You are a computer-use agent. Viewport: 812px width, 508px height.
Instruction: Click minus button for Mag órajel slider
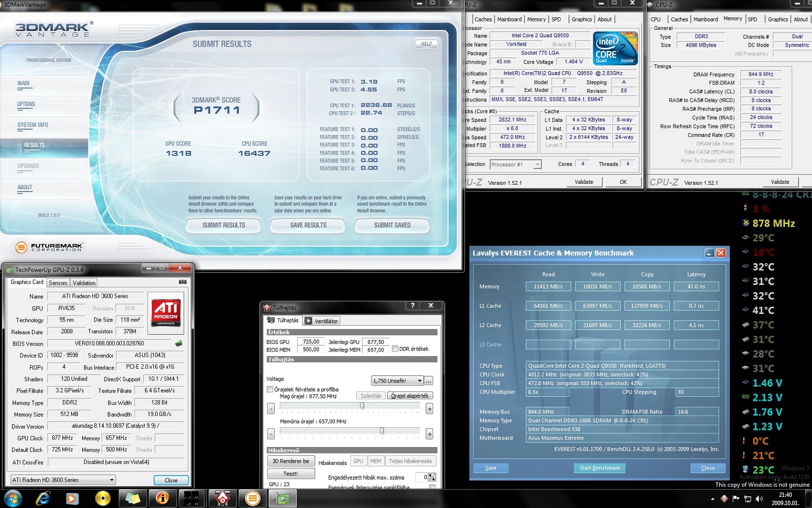tap(271, 408)
